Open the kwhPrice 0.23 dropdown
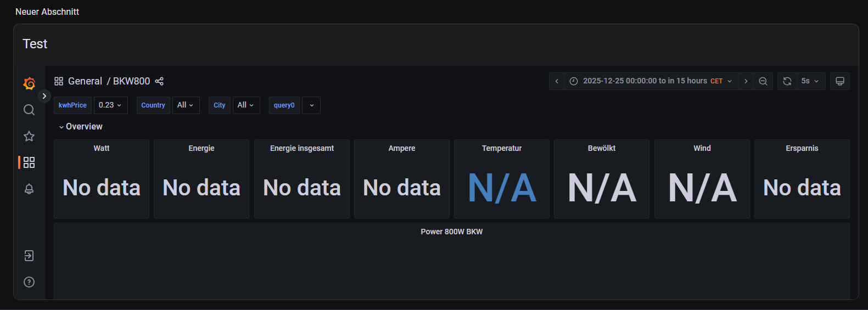 pyautogui.click(x=110, y=105)
